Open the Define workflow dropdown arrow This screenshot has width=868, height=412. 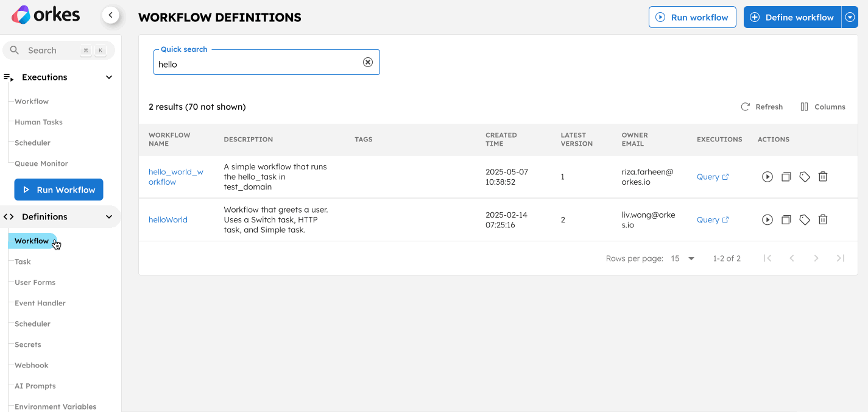850,17
